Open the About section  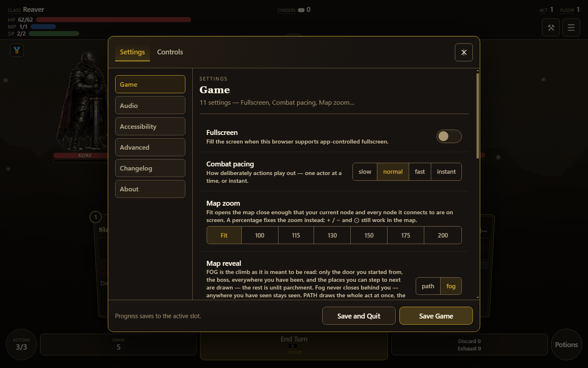pos(150,189)
